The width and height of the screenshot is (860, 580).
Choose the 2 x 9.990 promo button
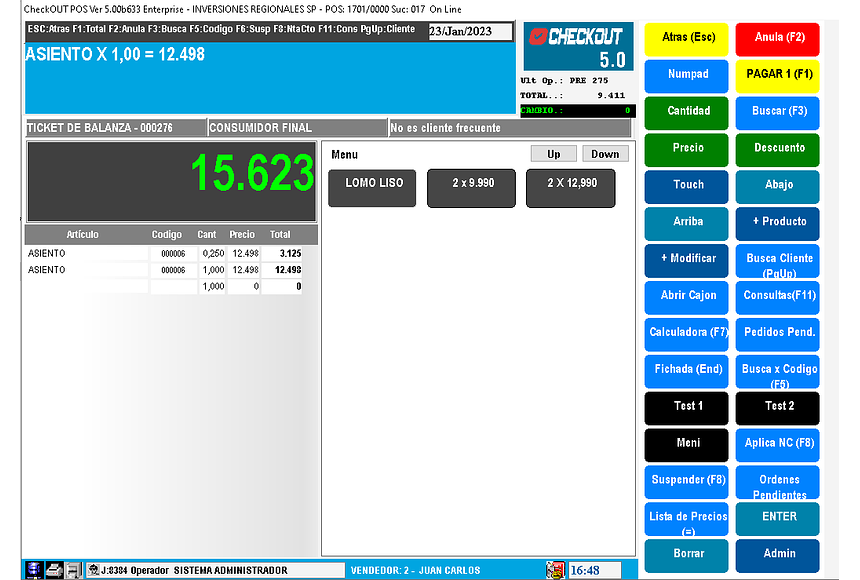tap(471, 188)
